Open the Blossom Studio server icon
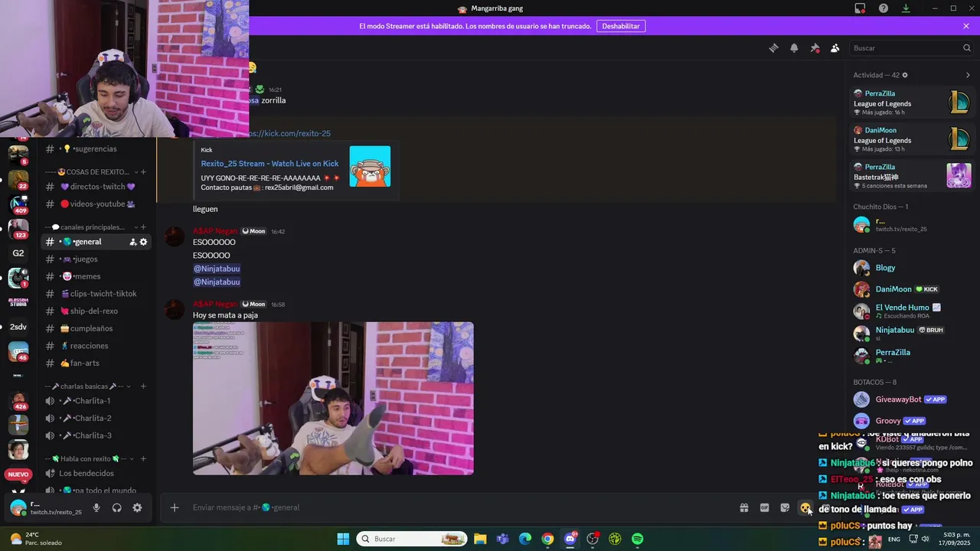This screenshot has width=980, height=551. [x=18, y=302]
